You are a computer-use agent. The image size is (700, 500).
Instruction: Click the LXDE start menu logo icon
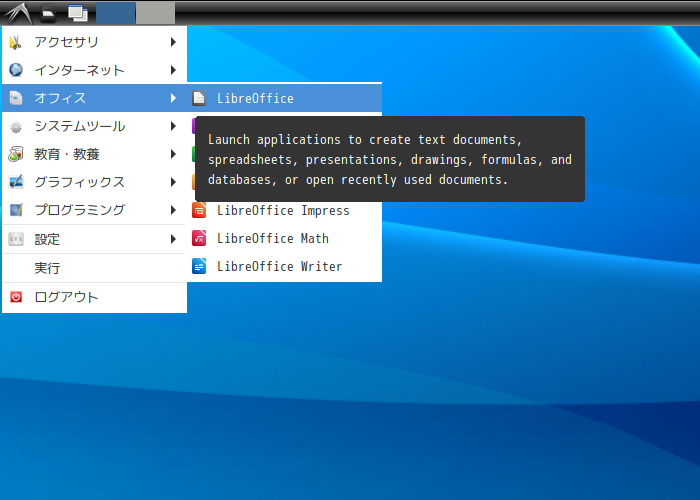click(18, 12)
